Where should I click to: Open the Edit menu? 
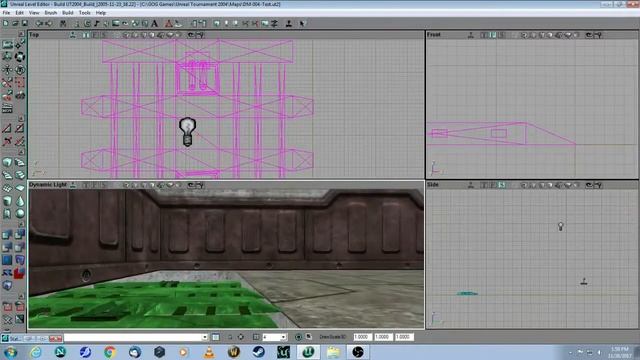pos(19,13)
